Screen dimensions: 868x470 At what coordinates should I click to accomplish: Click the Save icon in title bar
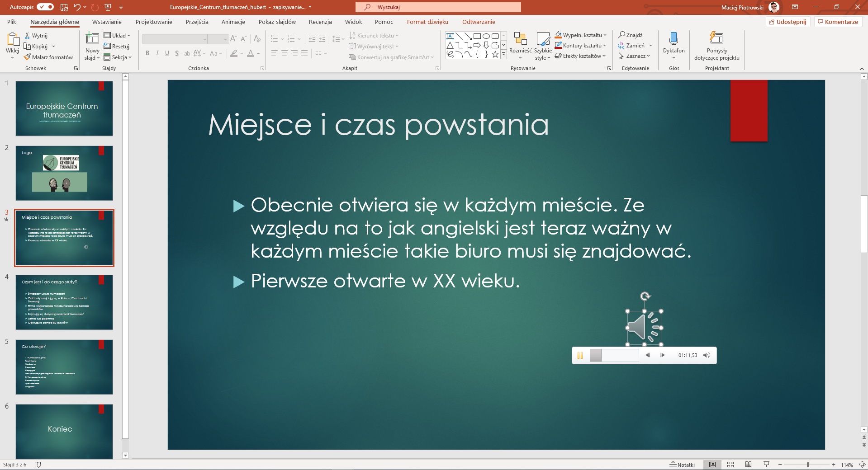coord(64,7)
